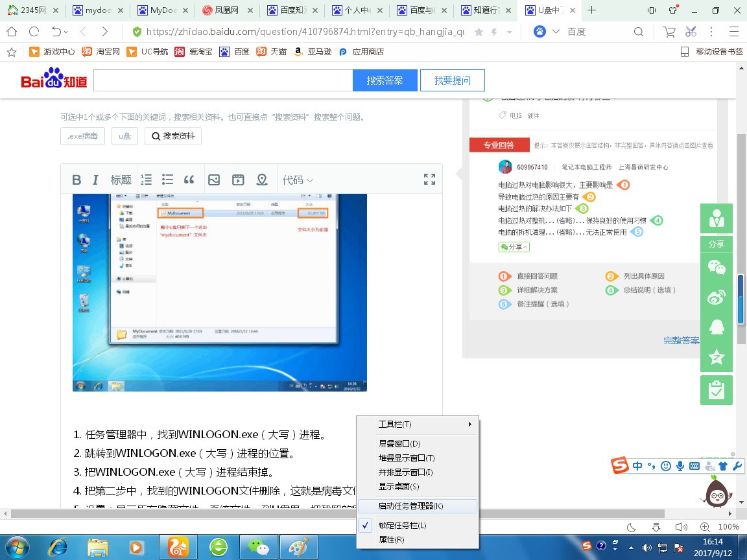The width and height of the screenshot is (747, 560).
Task: Open browser hamburger menu
Action: click(x=733, y=32)
